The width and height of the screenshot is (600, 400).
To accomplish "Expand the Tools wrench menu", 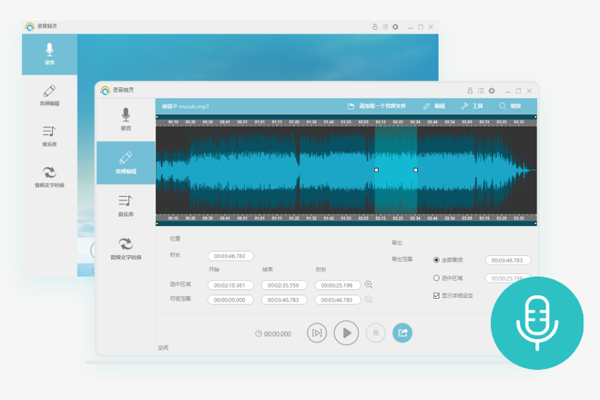I will 465,105.
